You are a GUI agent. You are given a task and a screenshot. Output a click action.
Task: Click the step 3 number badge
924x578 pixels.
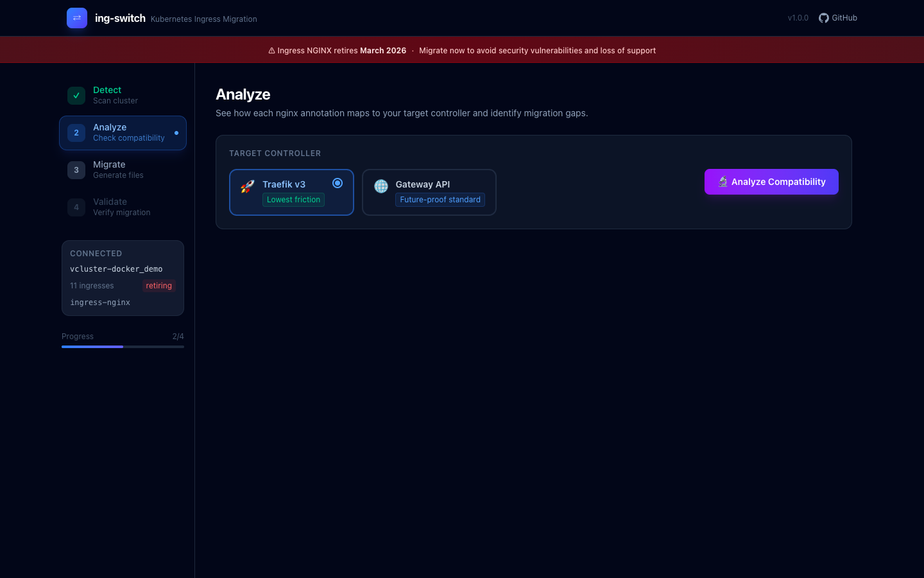click(76, 170)
